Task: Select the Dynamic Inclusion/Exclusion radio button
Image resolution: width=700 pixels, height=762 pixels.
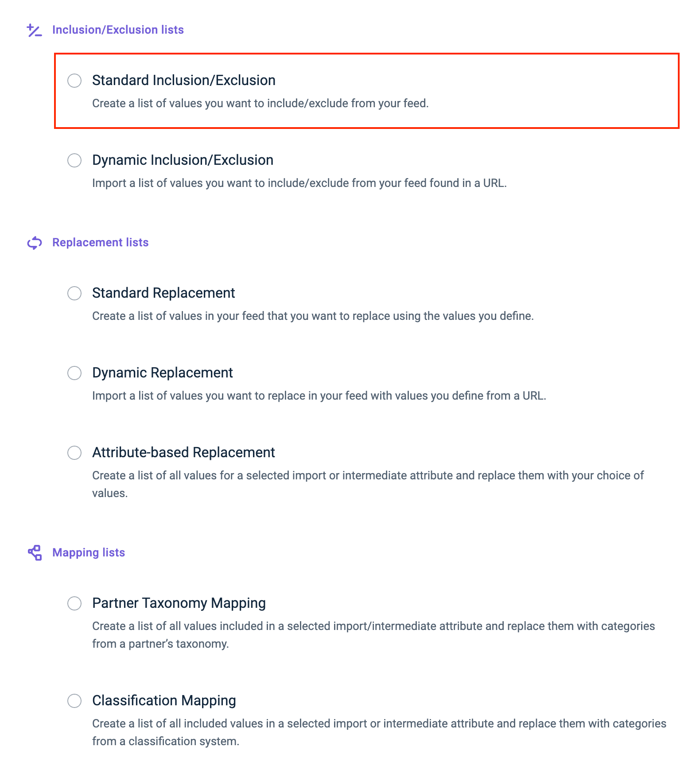Action: (74, 160)
